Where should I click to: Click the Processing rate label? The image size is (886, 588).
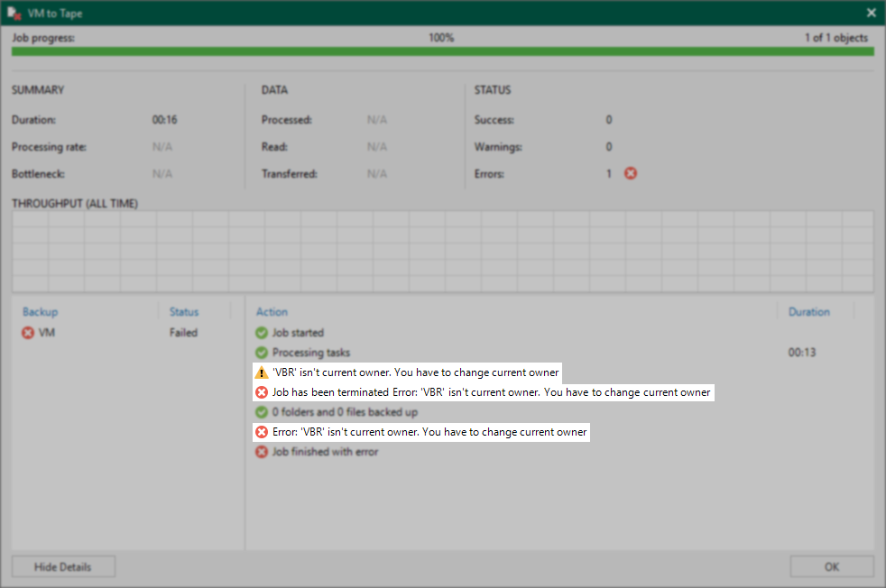49,147
